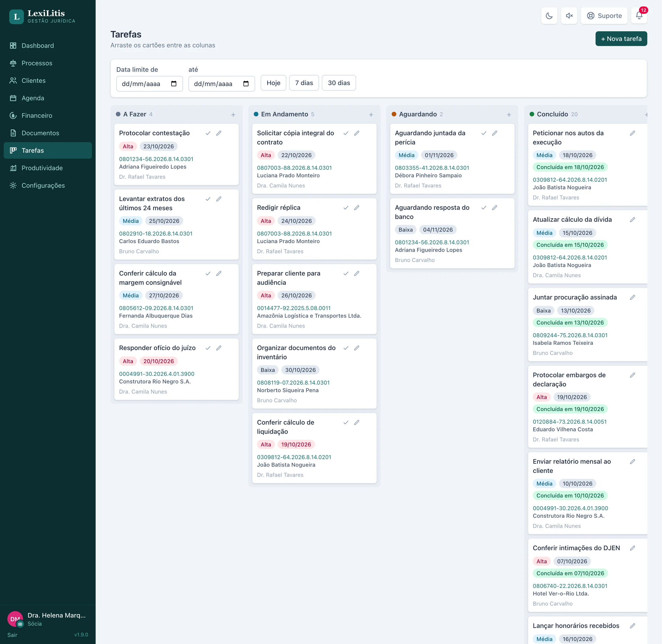662x644 pixels.
Task: Mark 'Redigir réplica' as completed
Action: pos(346,208)
